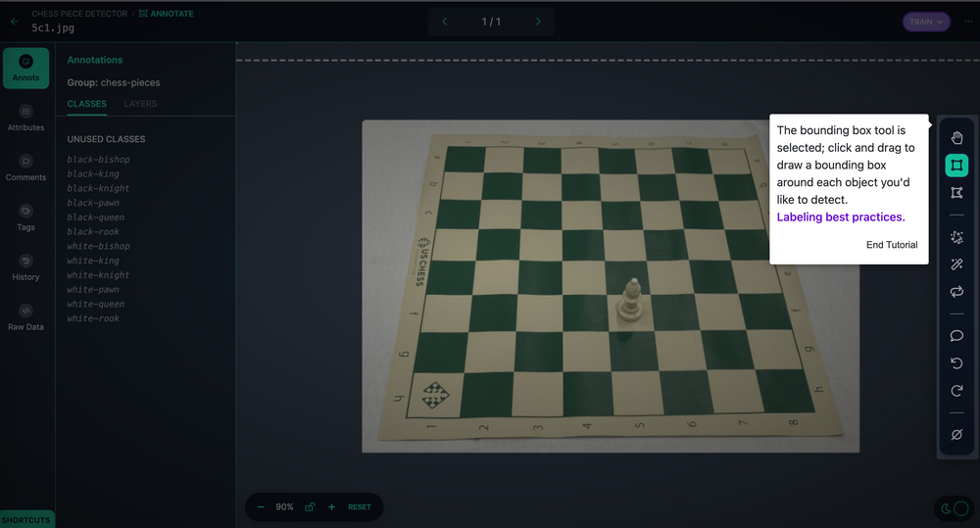Click the comment bubble tool in toolbar

pyautogui.click(x=956, y=336)
